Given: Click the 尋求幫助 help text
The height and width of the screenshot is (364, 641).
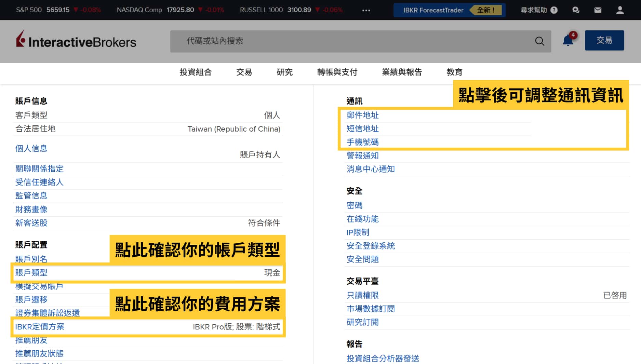Looking at the screenshot, I should [534, 10].
